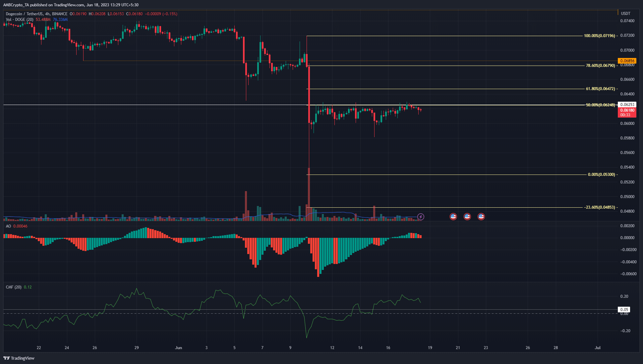Click the Jun label on the time axis
Image resolution: width=643 pixels, height=364 pixels.
tap(179, 348)
